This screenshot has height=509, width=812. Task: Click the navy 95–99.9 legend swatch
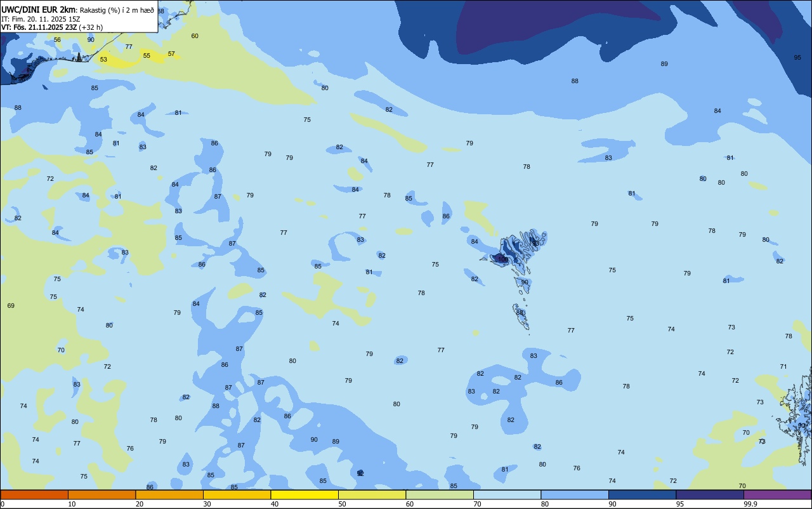710,494
